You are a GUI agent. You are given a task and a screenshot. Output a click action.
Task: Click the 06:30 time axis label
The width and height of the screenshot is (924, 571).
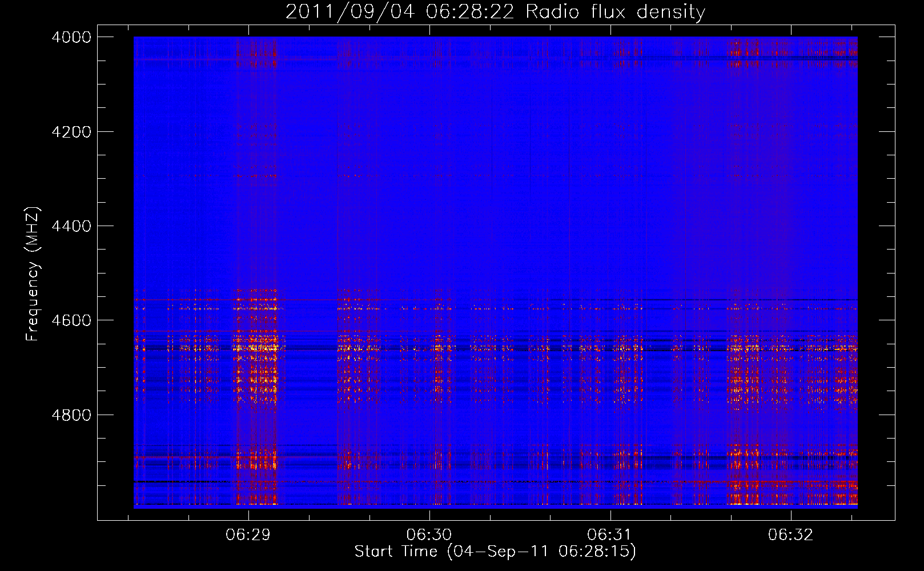(x=429, y=535)
